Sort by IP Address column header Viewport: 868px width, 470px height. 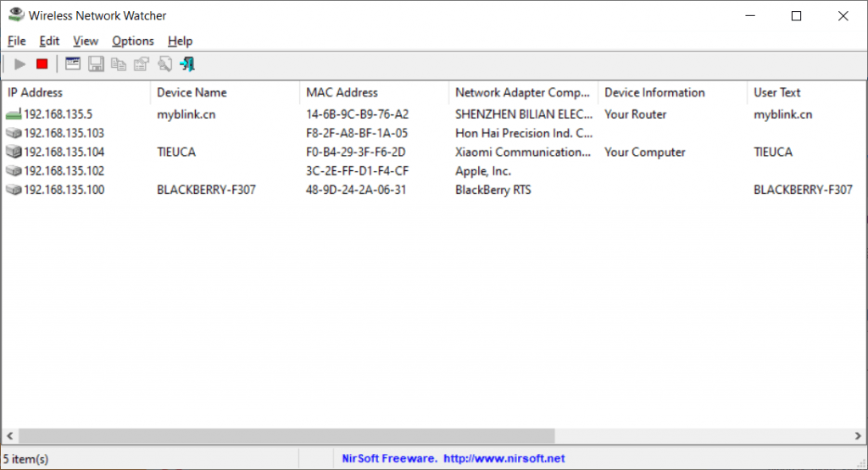pyautogui.click(x=75, y=92)
